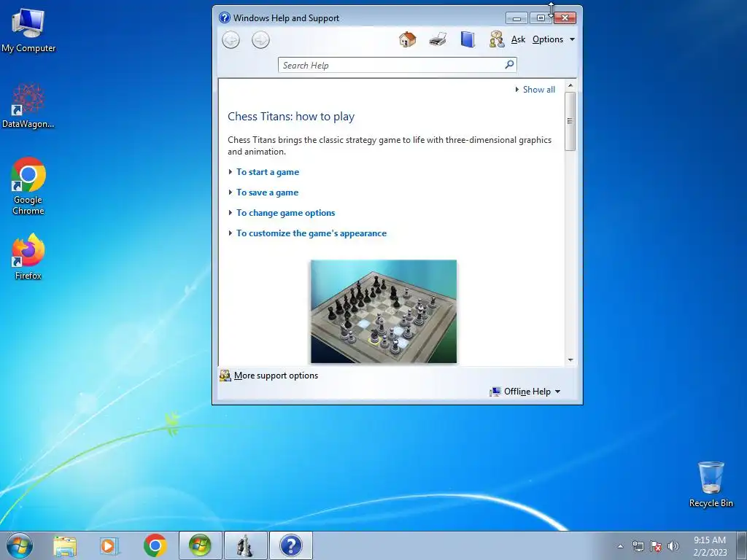Click the Ask people icon
The width and height of the screenshot is (747, 560).
(x=497, y=39)
